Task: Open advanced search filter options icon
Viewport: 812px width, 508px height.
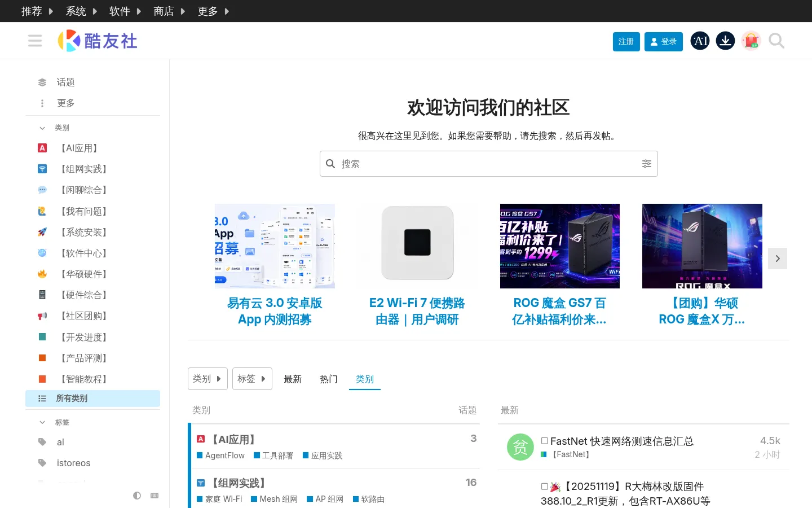Action: (x=647, y=164)
